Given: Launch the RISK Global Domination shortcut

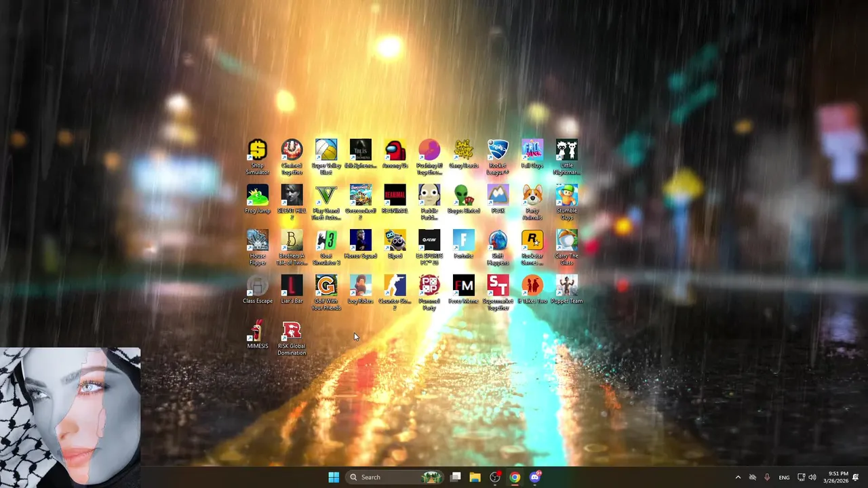Looking at the screenshot, I should [292, 338].
